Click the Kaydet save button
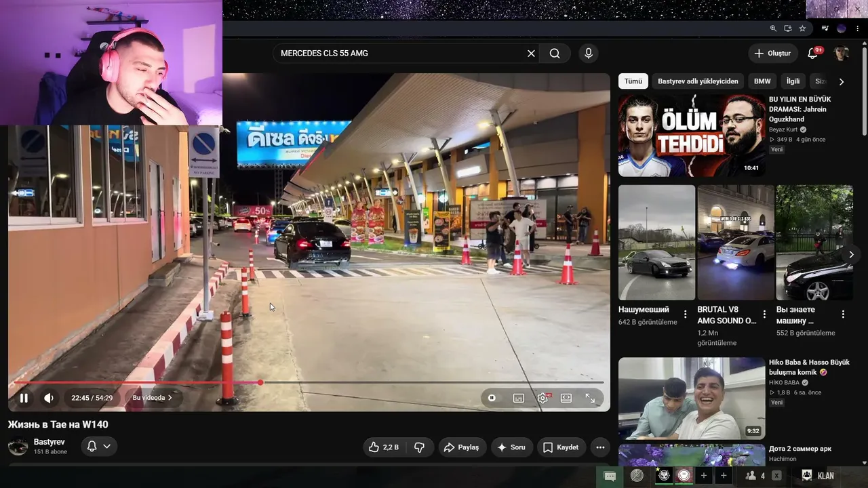This screenshot has height=488, width=868. pos(561,447)
